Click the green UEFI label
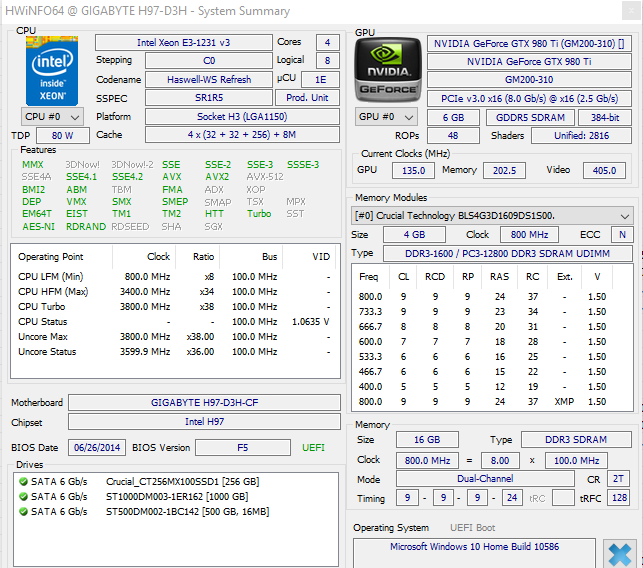 click(313, 447)
